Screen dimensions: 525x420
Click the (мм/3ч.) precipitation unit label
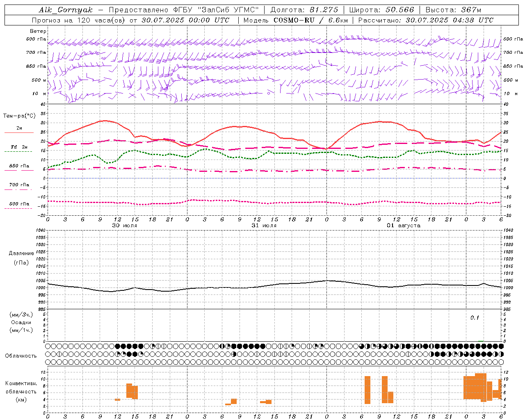21,315
